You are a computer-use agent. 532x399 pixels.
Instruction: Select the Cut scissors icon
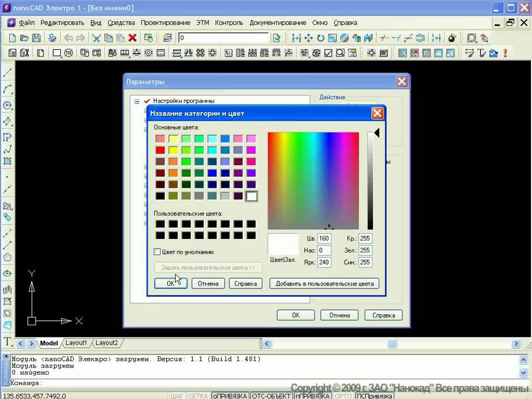tap(96, 38)
